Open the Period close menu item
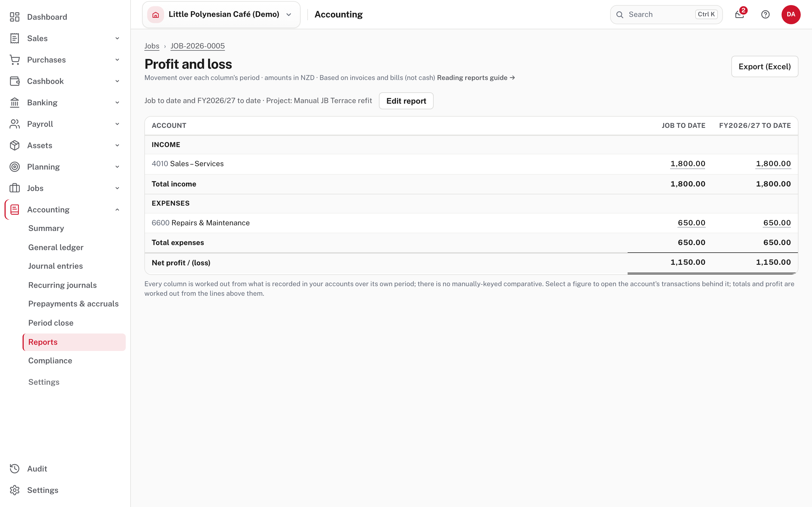Viewport: 812px width, 507px height. tap(51, 323)
